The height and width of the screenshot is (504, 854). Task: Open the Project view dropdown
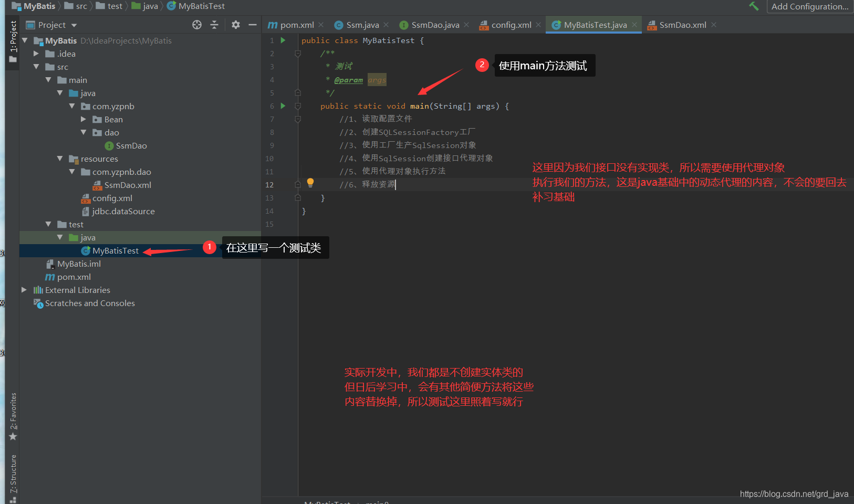tap(51, 25)
